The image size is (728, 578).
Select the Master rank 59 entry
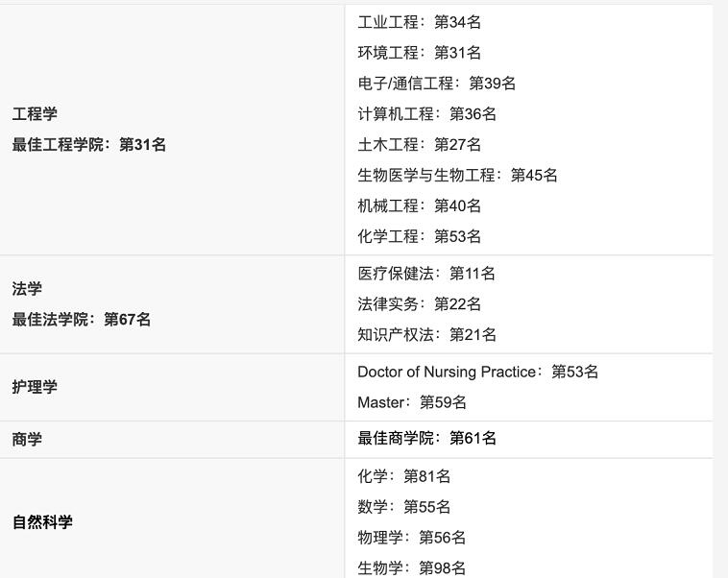411,402
